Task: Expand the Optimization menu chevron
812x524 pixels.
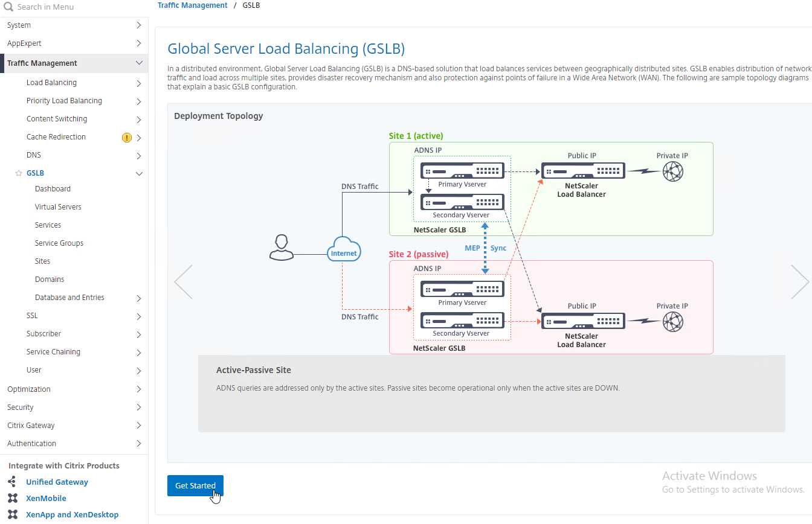Action: click(x=138, y=389)
